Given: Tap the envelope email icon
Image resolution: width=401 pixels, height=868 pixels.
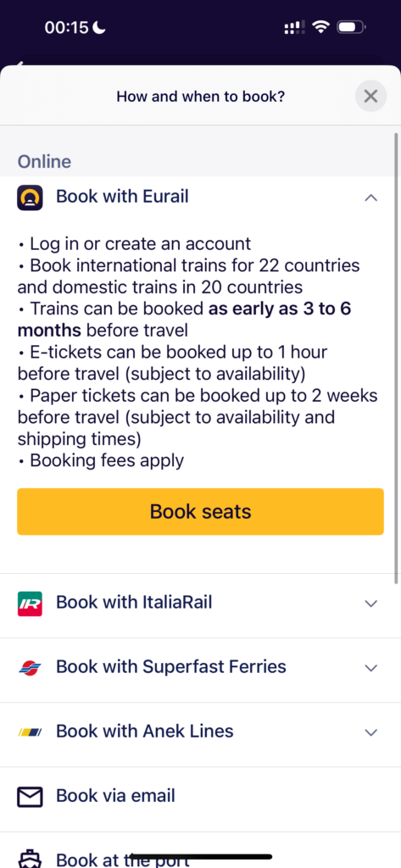Looking at the screenshot, I should (30, 797).
